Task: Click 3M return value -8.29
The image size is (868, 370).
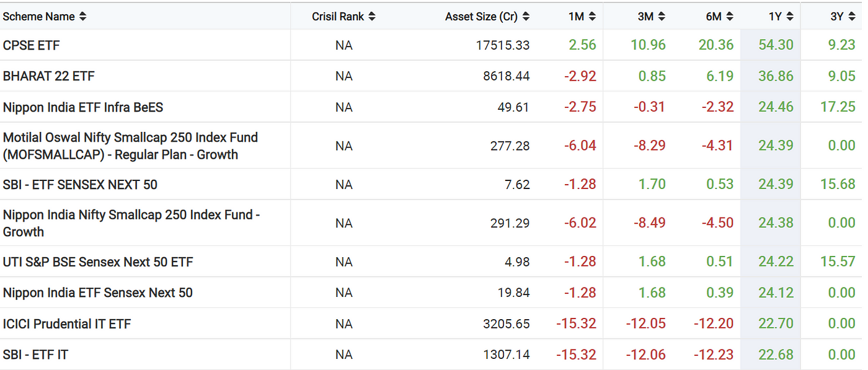Action: click(x=650, y=146)
